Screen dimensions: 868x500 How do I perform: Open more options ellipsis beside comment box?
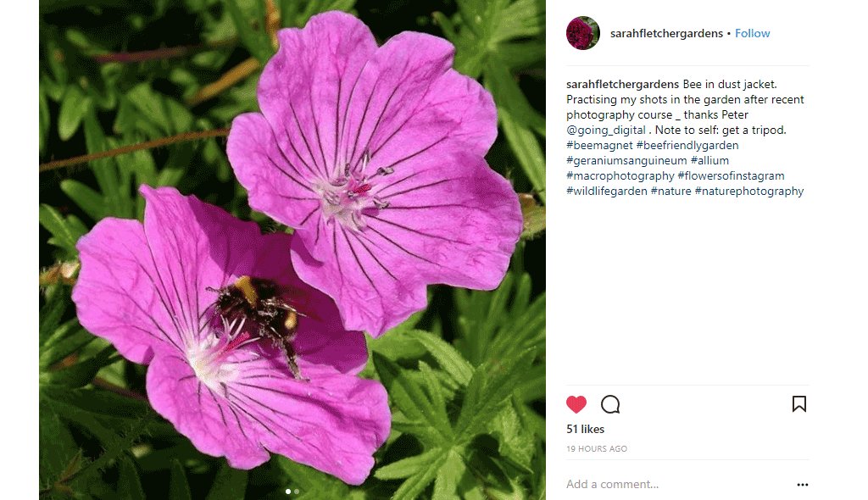(802, 485)
